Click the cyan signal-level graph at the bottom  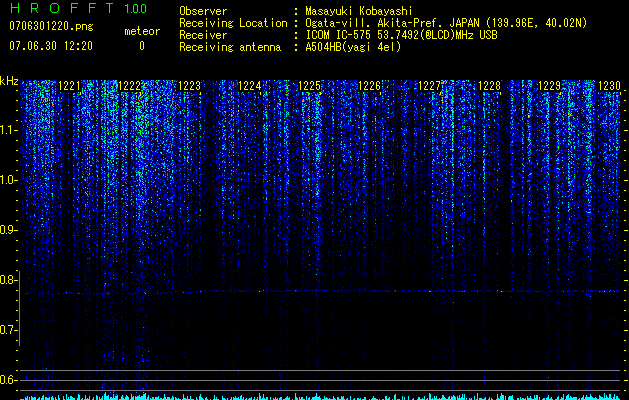321,396
